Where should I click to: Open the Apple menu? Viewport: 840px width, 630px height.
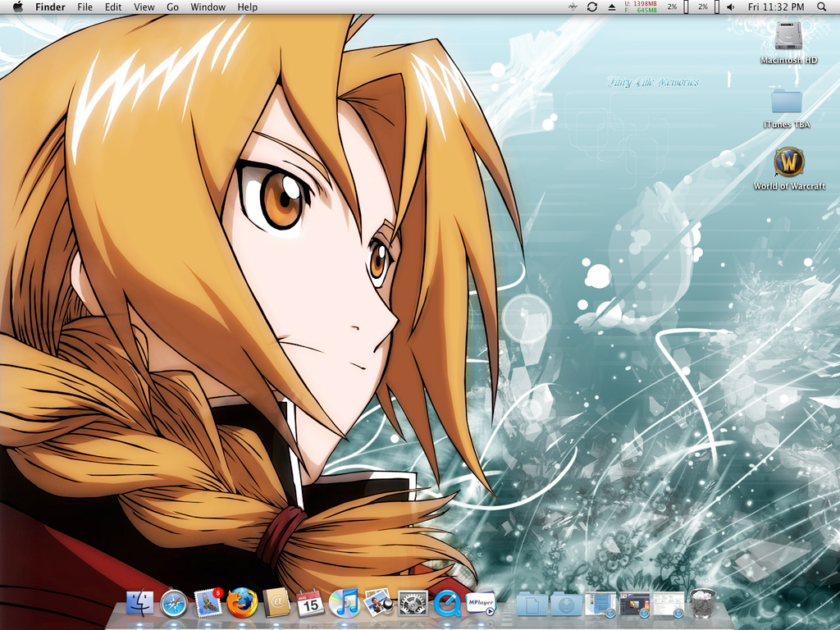(x=18, y=7)
